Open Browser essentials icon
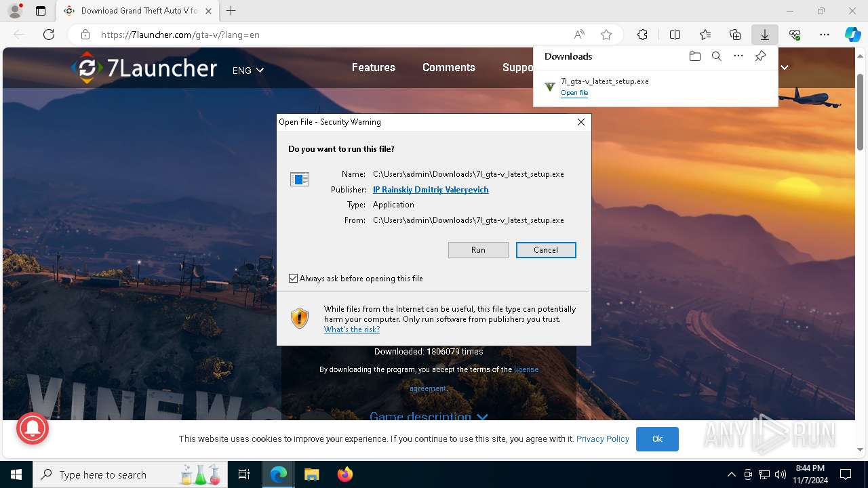The height and width of the screenshot is (488, 868). pyautogui.click(x=795, y=35)
